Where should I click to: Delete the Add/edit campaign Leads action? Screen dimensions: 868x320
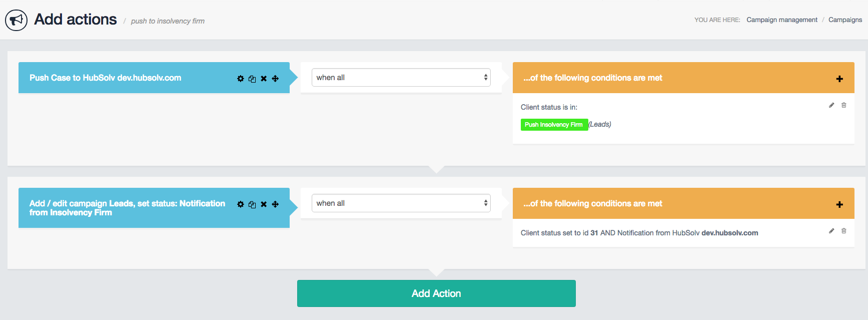click(x=264, y=204)
